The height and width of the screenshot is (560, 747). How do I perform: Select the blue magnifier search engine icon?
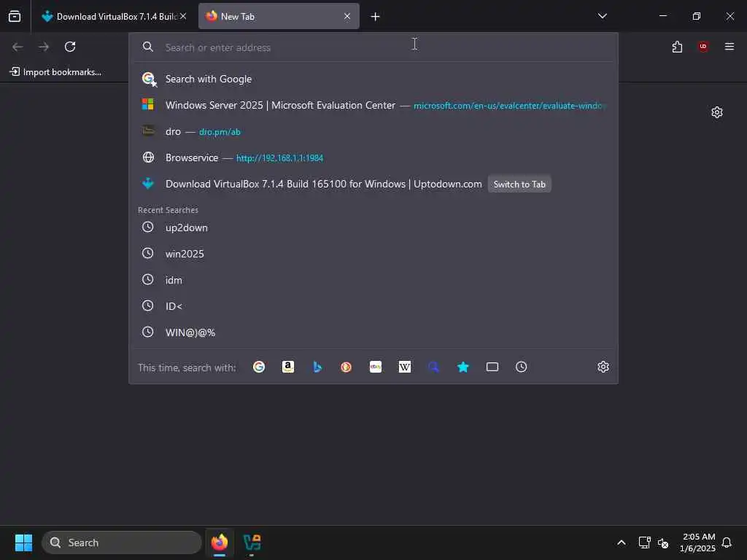pos(433,367)
